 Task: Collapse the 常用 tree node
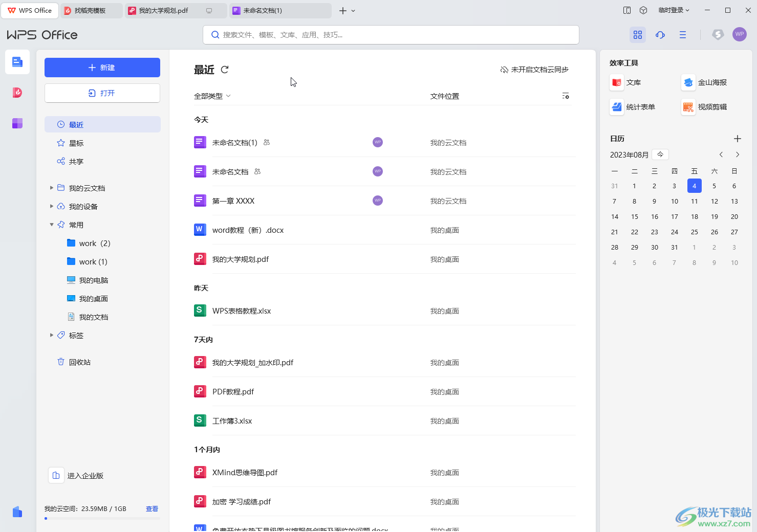click(x=52, y=225)
